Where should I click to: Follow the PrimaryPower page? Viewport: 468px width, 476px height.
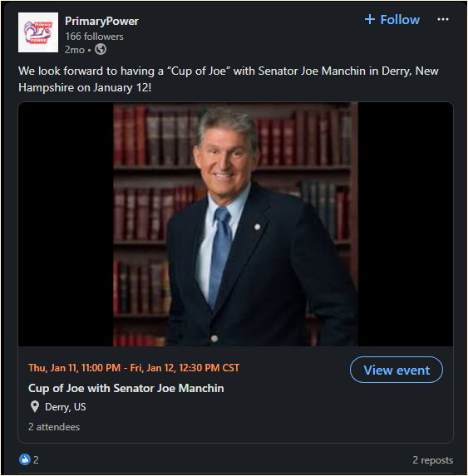tap(392, 19)
